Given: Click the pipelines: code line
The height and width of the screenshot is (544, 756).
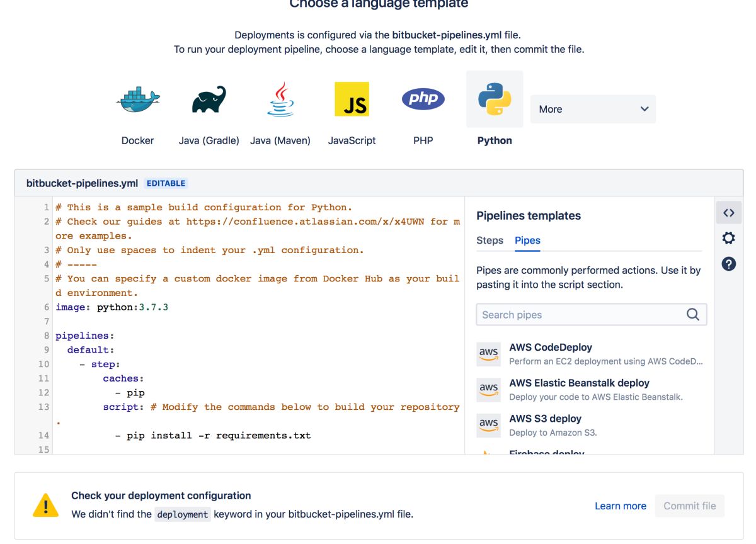Looking at the screenshot, I should click(85, 336).
